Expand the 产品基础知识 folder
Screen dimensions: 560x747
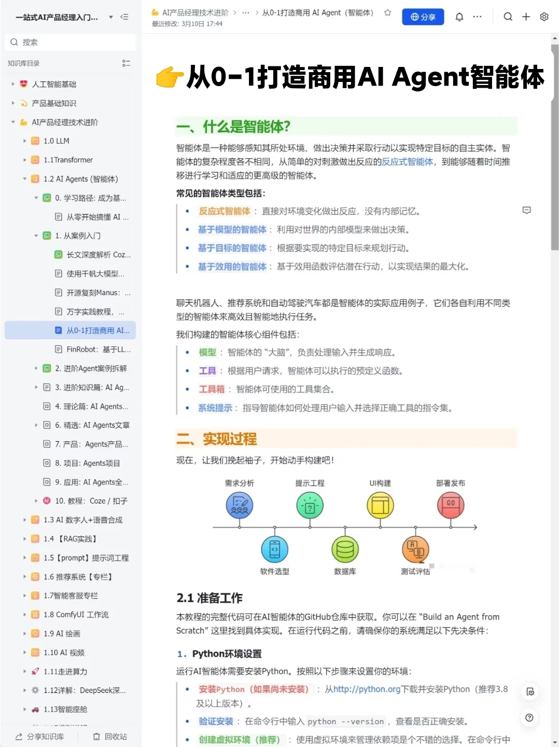click(13, 103)
